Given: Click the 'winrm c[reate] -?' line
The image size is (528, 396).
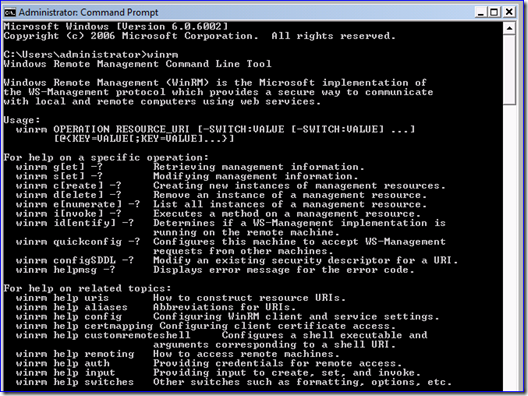Looking at the screenshot, I should (x=231, y=186).
